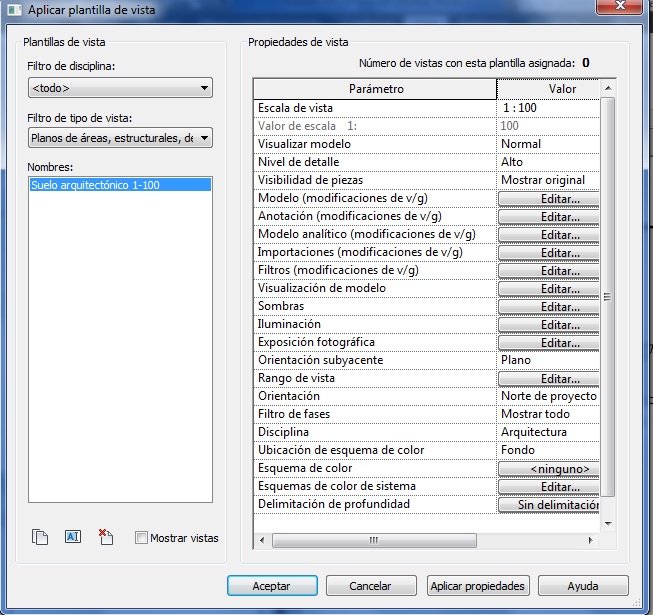Close the Aplicar plantilla de vista dialog
This screenshot has height=615, width=653.
click(x=628, y=8)
